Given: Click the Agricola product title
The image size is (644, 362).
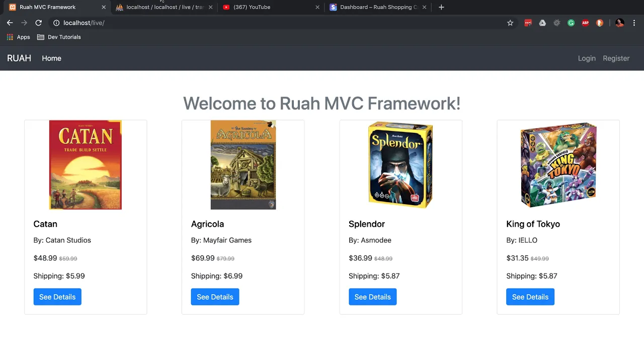Looking at the screenshot, I should coord(207,224).
